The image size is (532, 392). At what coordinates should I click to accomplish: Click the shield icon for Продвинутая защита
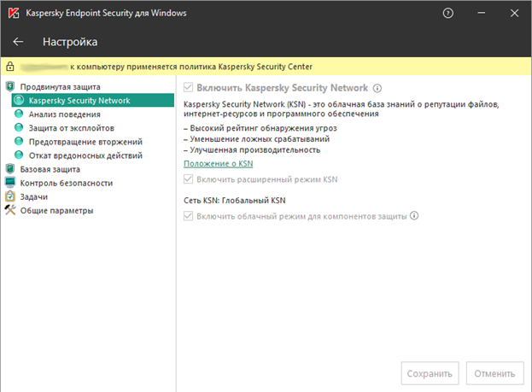(10, 86)
